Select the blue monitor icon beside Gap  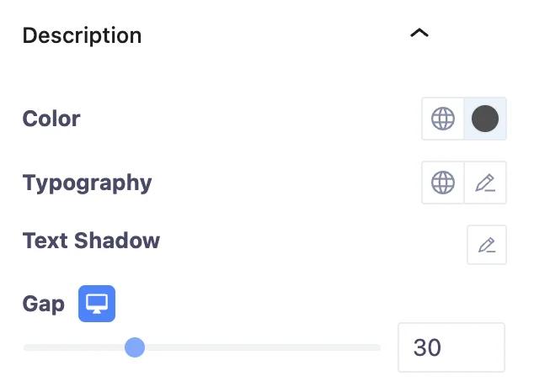tap(97, 304)
